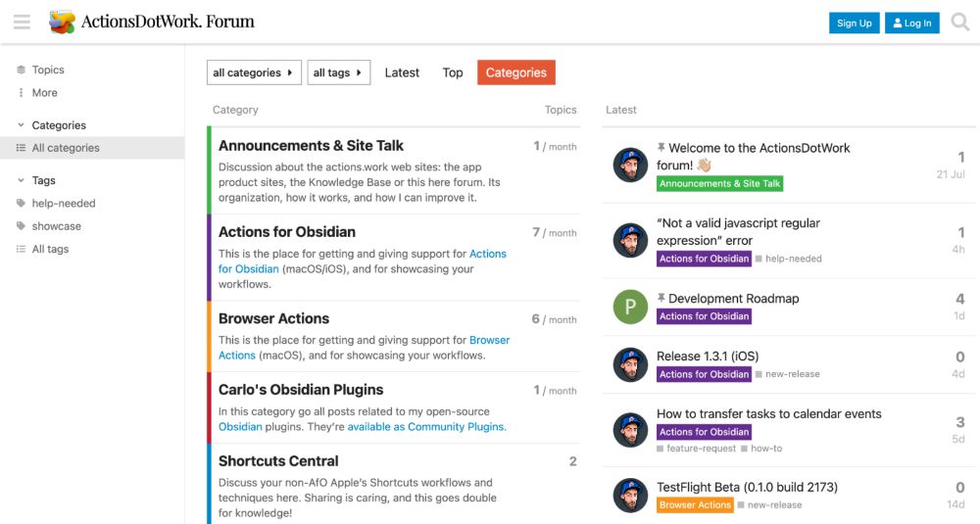Screen dimensions: 980x524
Task: Click orange Browser Actions category badge
Action: coord(695,504)
